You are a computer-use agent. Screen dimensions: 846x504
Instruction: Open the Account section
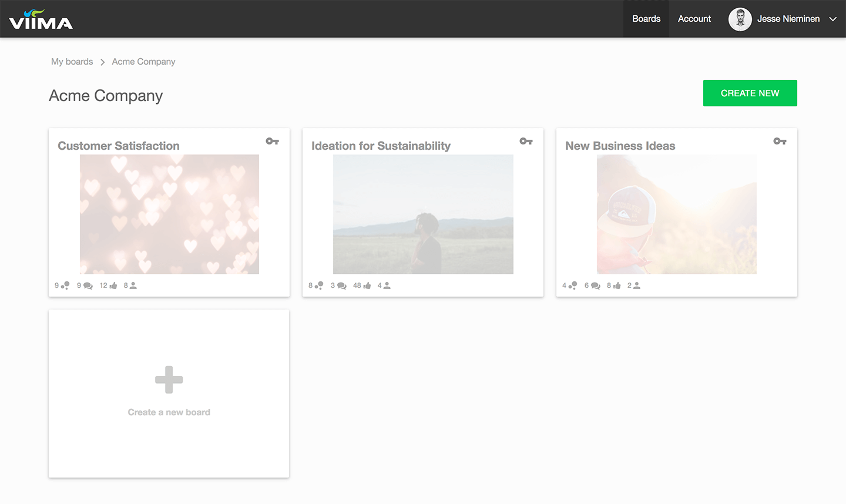[694, 19]
